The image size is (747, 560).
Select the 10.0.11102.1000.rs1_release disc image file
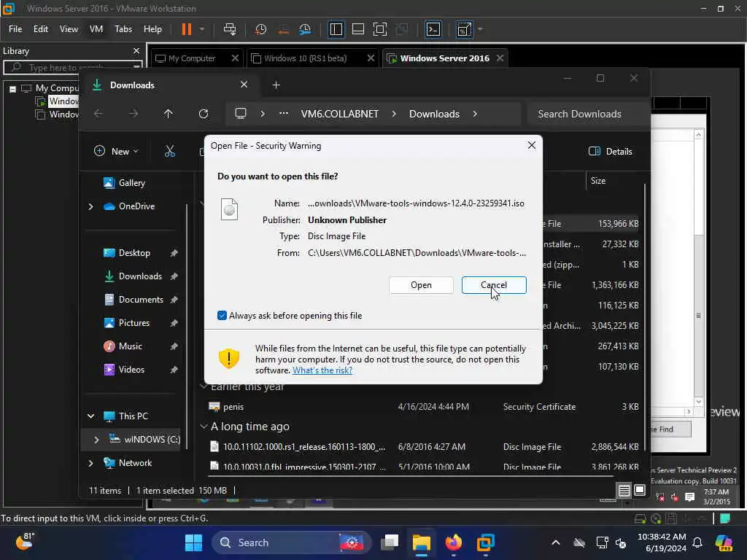click(423, 447)
